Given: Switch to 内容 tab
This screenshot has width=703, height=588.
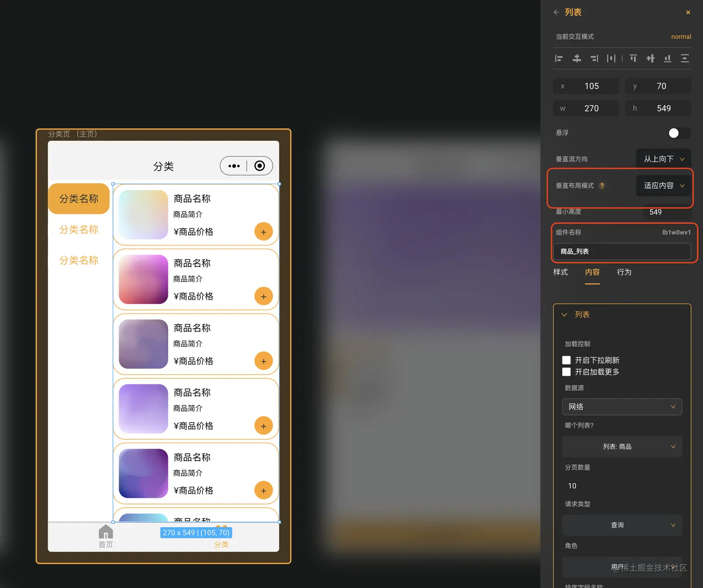Looking at the screenshot, I should tap(592, 272).
